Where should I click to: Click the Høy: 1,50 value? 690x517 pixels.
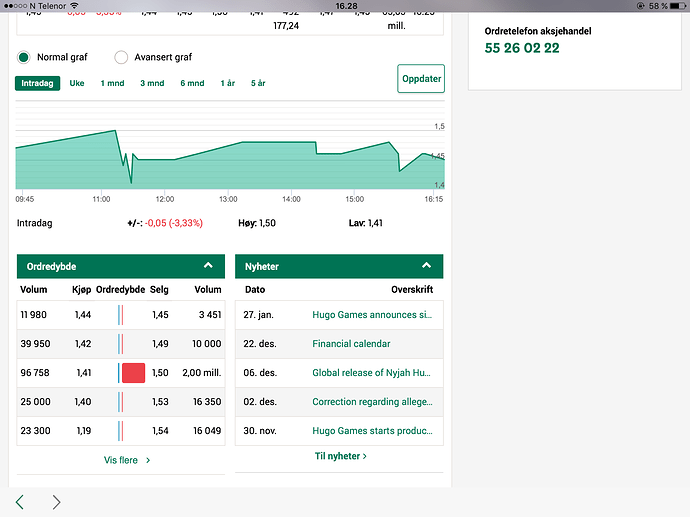click(257, 223)
